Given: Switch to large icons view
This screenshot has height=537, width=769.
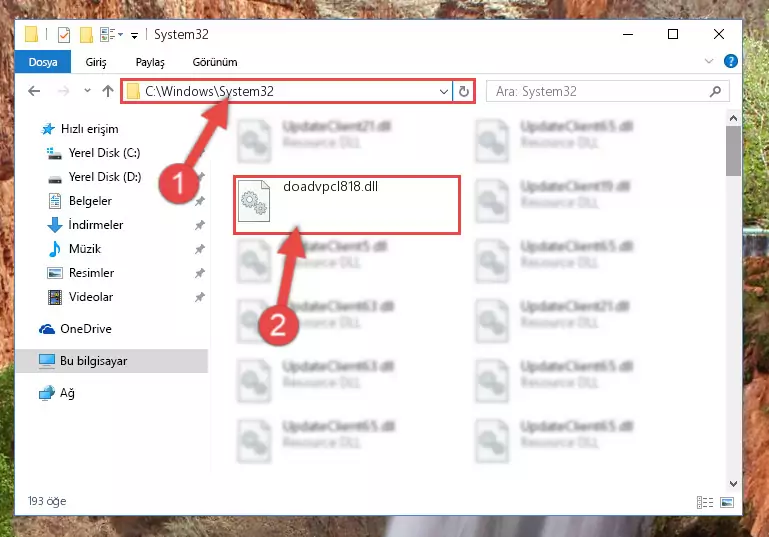Looking at the screenshot, I should coord(727,502).
